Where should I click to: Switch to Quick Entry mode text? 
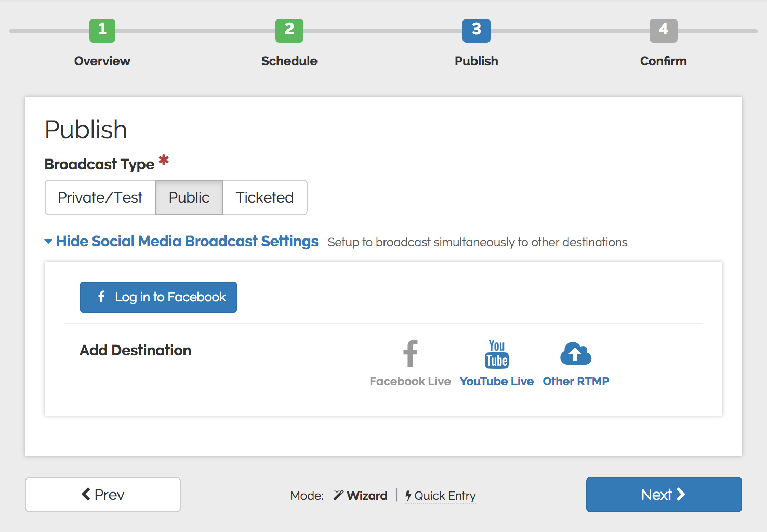point(445,496)
